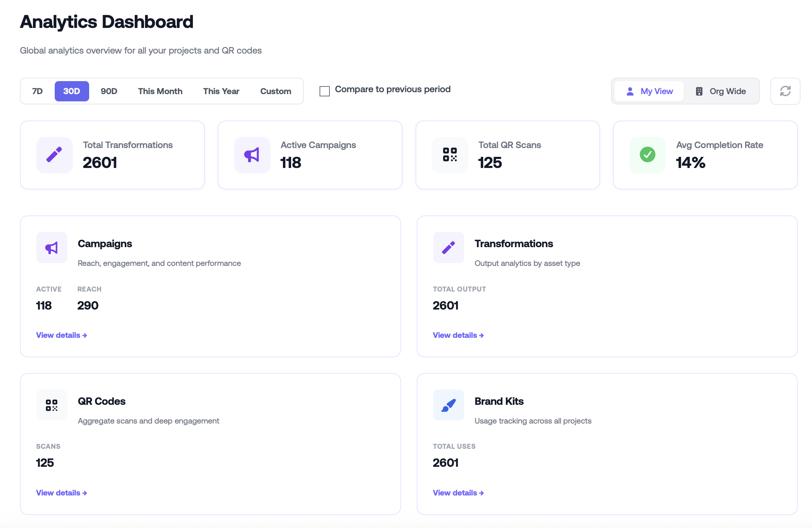Select the This Year time range
Viewport: 812px width, 528px height.
click(221, 91)
